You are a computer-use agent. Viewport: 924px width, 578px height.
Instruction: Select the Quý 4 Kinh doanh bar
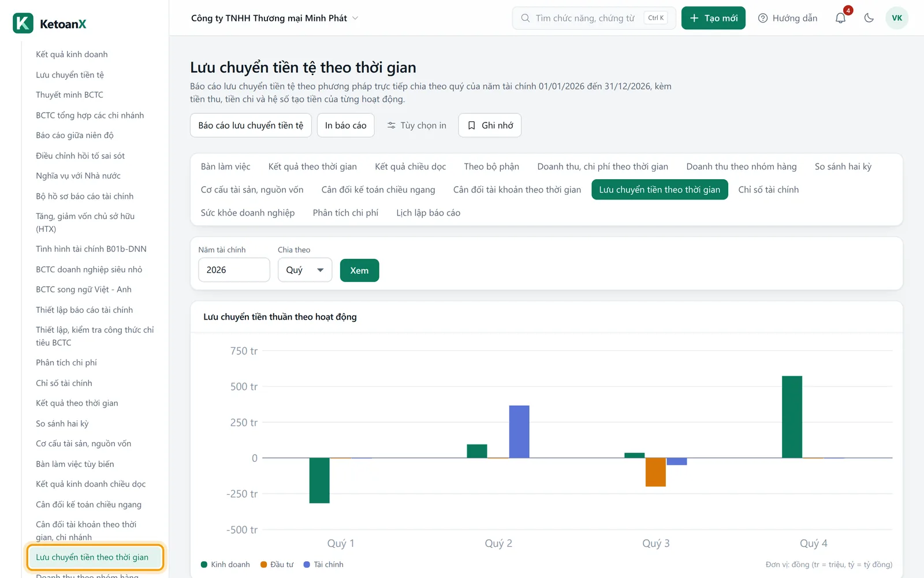792,417
